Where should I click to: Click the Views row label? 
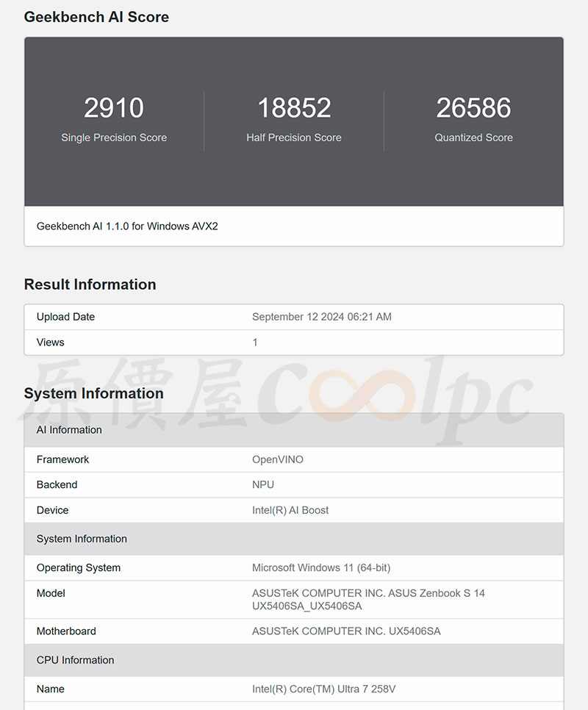[50, 343]
